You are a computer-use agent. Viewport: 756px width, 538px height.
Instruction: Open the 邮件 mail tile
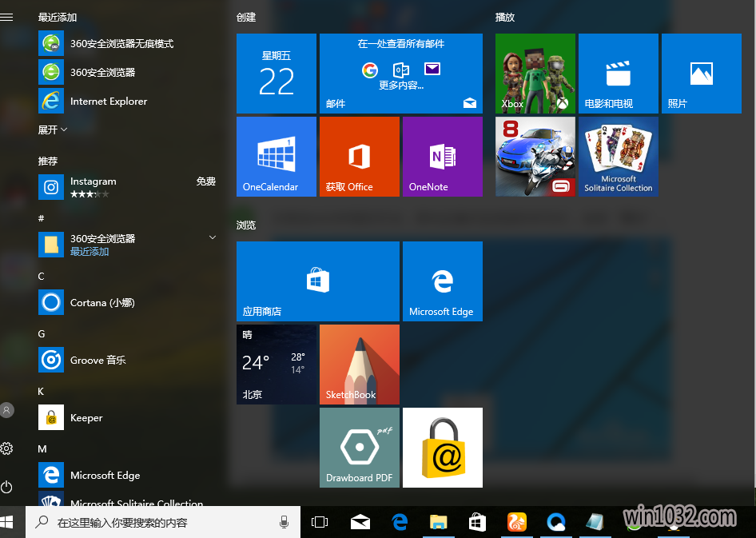coord(400,74)
